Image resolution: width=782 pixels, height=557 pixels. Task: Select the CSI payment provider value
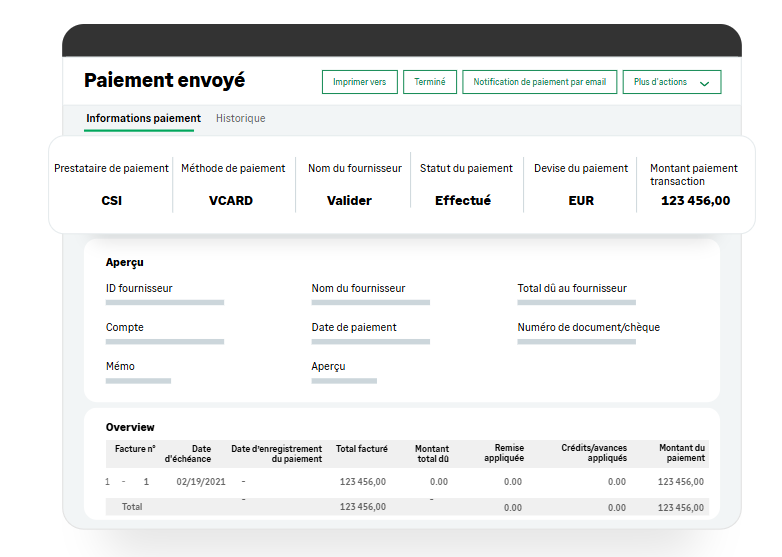pos(111,200)
